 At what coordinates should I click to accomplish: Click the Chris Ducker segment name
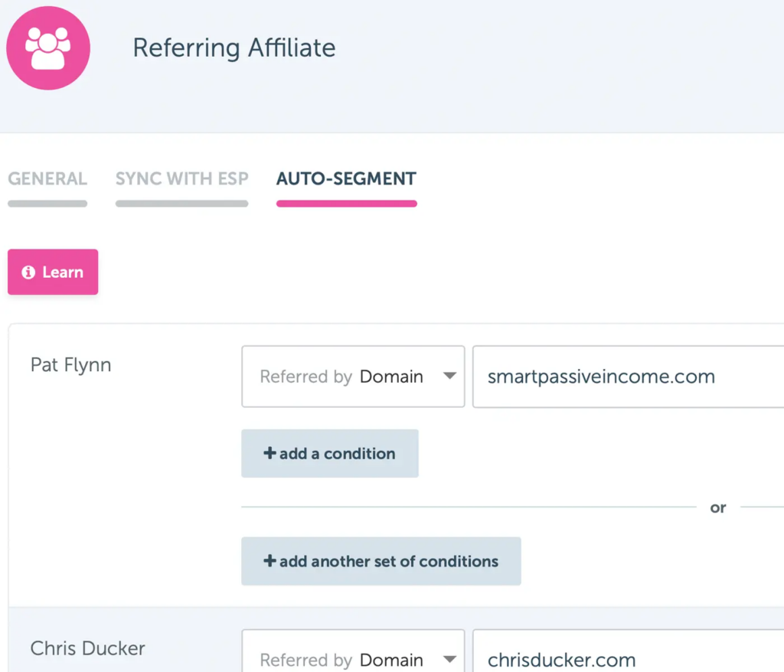click(87, 648)
